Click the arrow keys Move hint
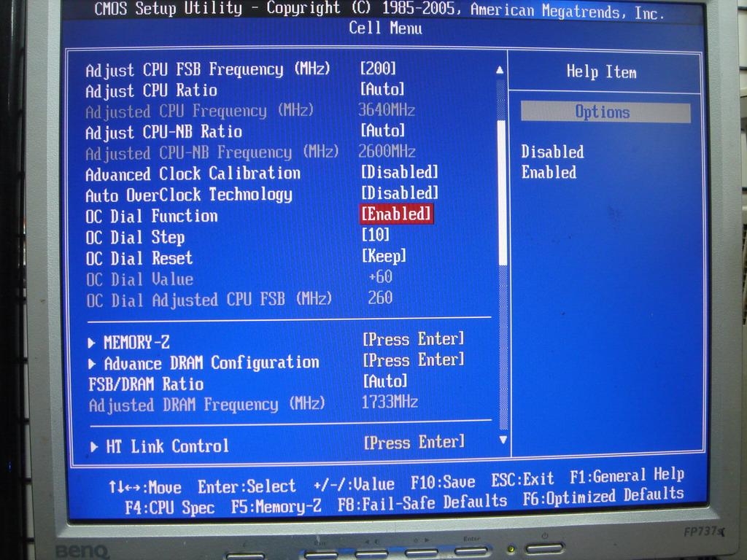 pos(145,488)
